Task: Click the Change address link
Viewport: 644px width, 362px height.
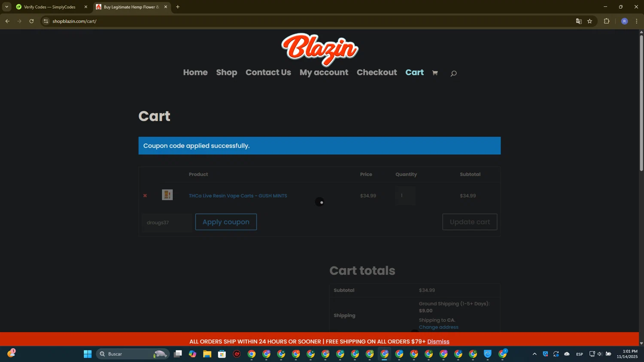Action: click(438, 327)
